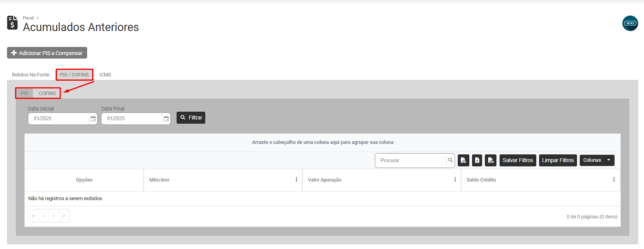Click the Limpar Filtros button
The width and height of the screenshot is (644, 249).
click(558, 161)
